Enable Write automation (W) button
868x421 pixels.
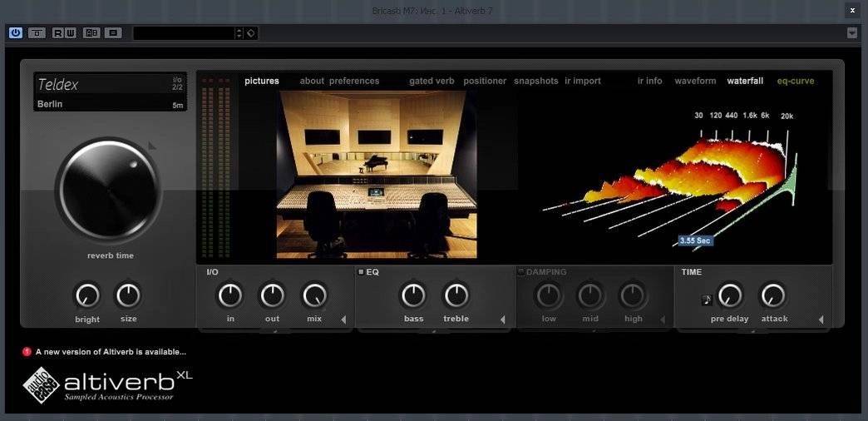[x=71, y=33]
